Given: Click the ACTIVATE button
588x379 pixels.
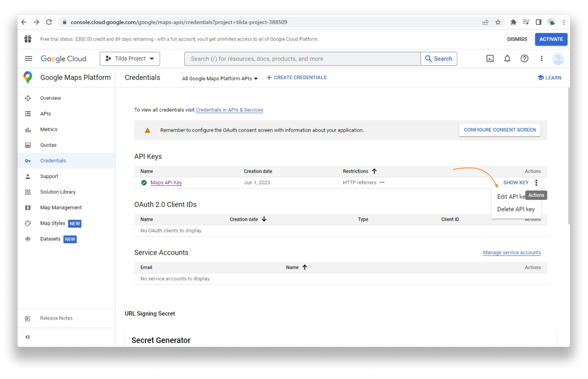Looking at the screenshot, I should (x=551, y=39).
